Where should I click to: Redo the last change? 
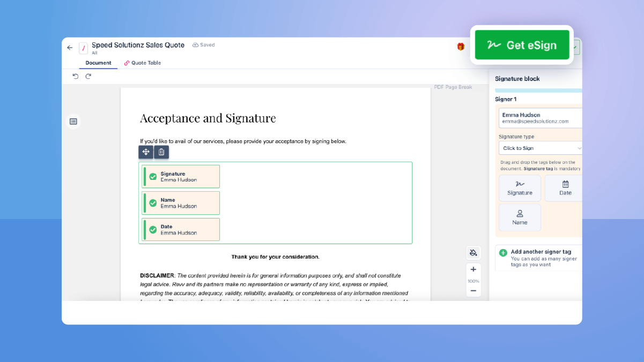[88, 76]
